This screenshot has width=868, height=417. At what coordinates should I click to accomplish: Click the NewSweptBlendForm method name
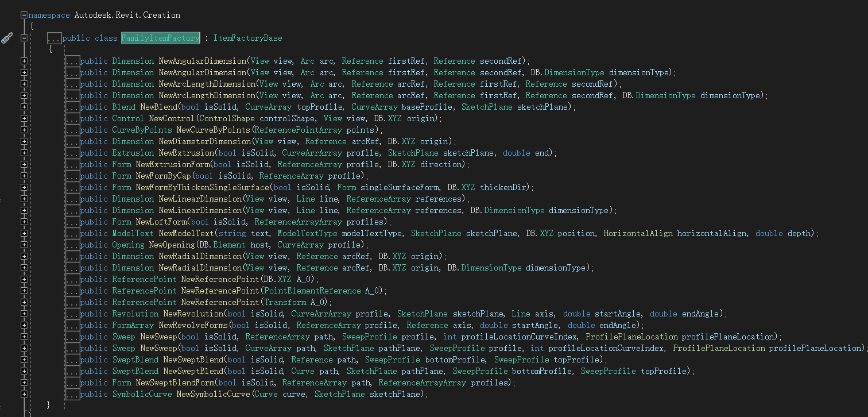pyautogui.click(x=175, y=383)
